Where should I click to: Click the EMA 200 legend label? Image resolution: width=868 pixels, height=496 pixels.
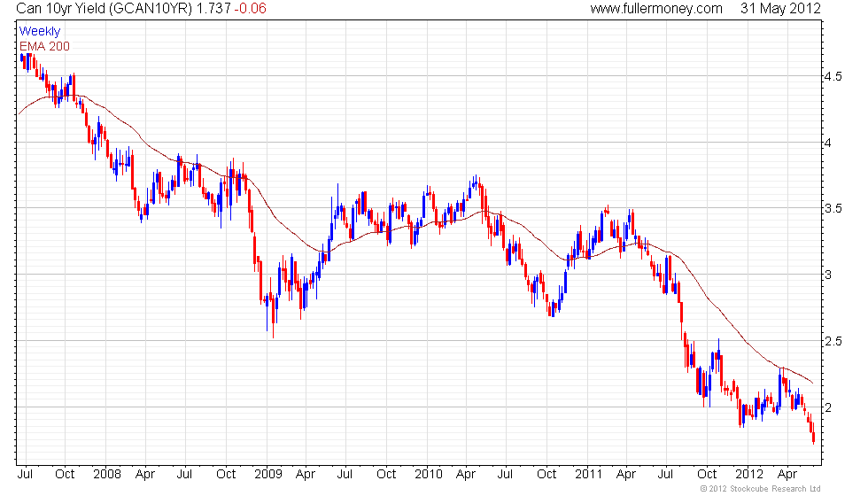[44, 46]
